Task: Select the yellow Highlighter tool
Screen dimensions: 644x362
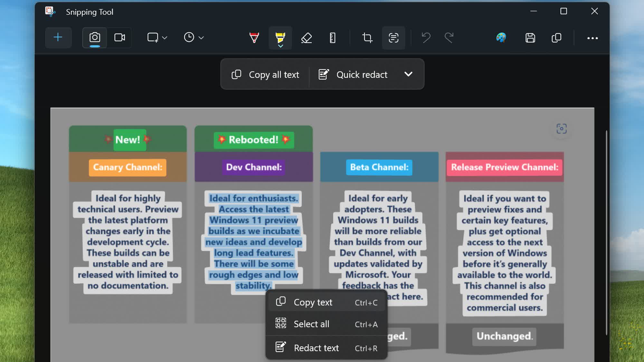Action: pyautogui.click(x=280, y=36)
